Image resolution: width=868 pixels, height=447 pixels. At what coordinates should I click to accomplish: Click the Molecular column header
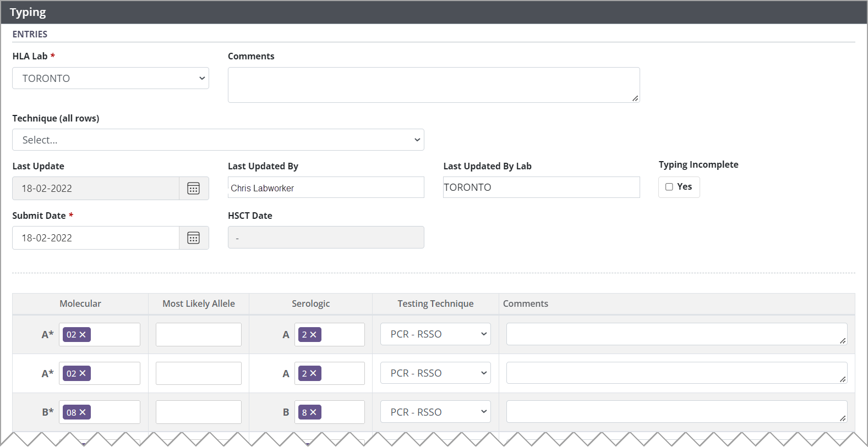[x=80, y=303]
